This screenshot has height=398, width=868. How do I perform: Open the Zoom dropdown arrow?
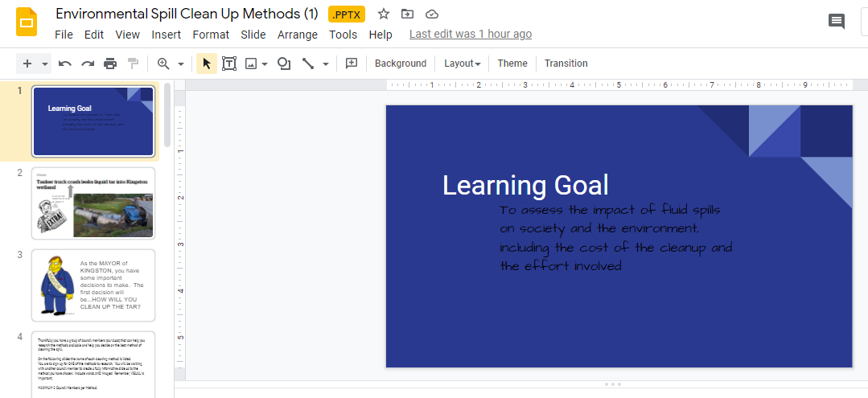point(180,64)
